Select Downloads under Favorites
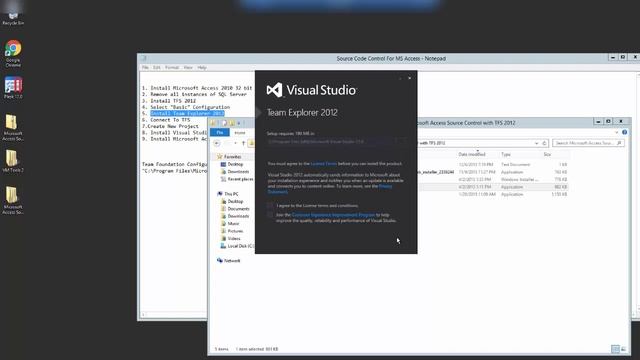 pos(238,171)
